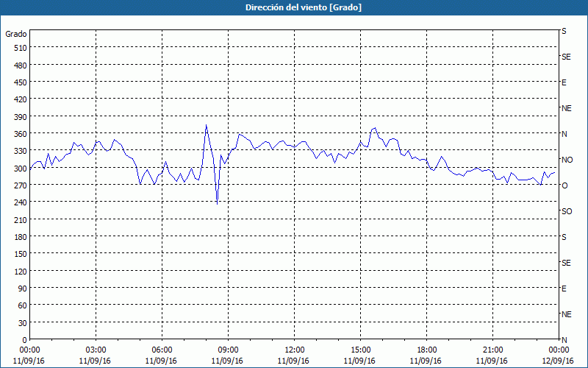This screenshot has width=588, height=368.
Task: Select the 18:00 time label
Action: [427, 350]
